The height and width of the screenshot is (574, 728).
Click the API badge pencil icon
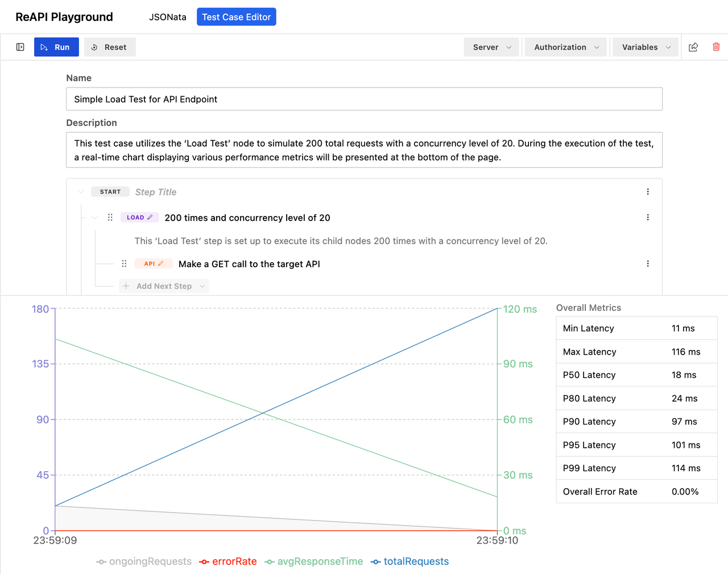coord(161,264)
